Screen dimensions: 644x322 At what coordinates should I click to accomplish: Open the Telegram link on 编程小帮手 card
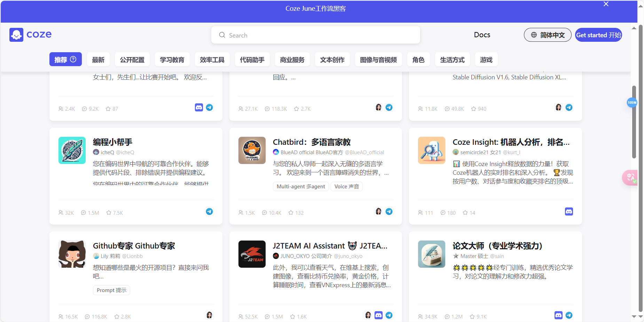pyautogui.click(x=209, y=211)
